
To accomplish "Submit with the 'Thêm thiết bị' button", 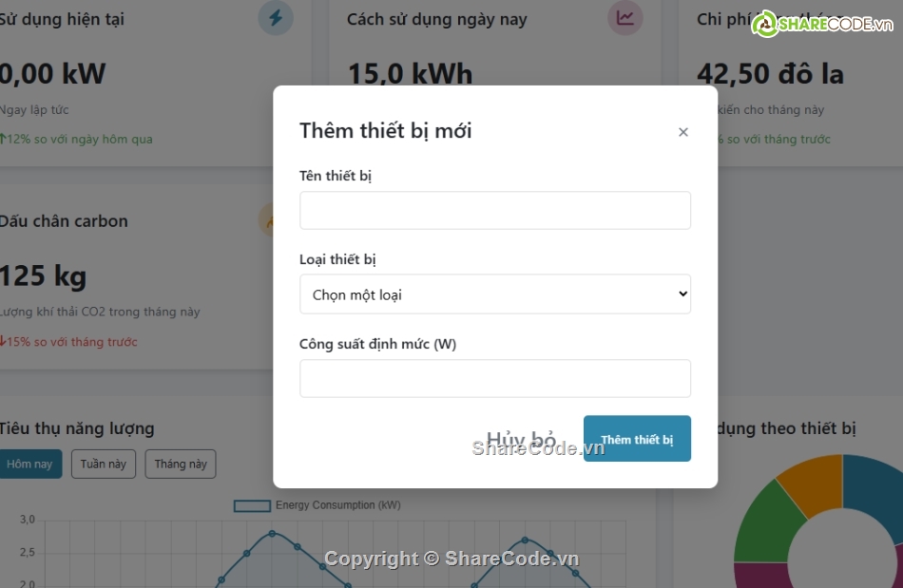I will coord(637,439).
